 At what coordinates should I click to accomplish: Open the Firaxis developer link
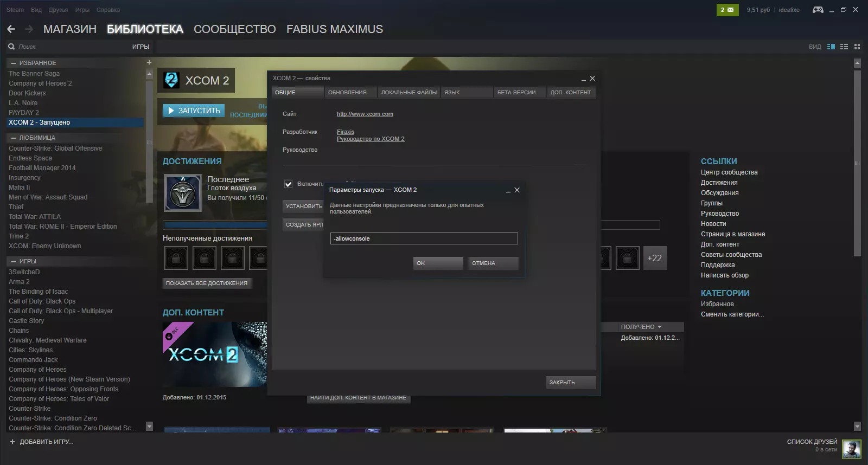tap(346, 132)
